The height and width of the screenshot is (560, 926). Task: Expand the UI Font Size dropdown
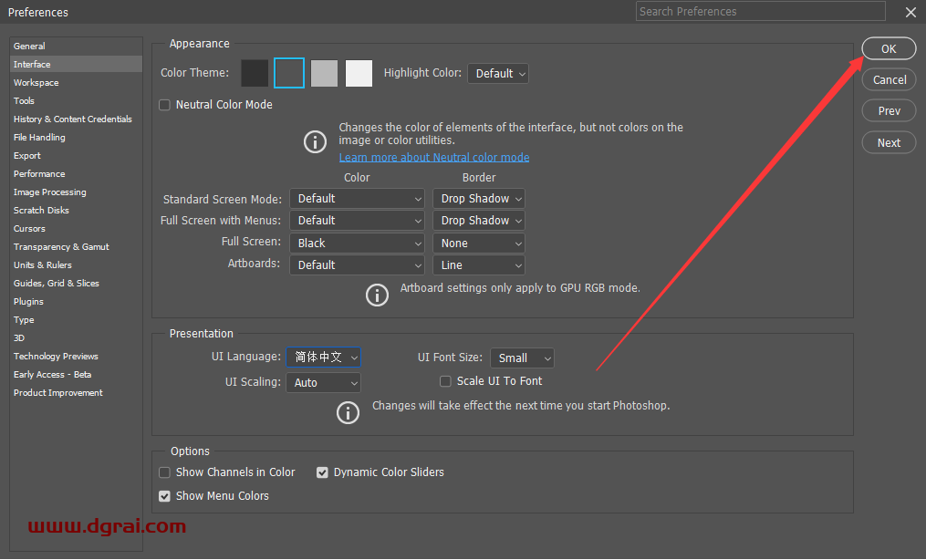pos(522,358)
